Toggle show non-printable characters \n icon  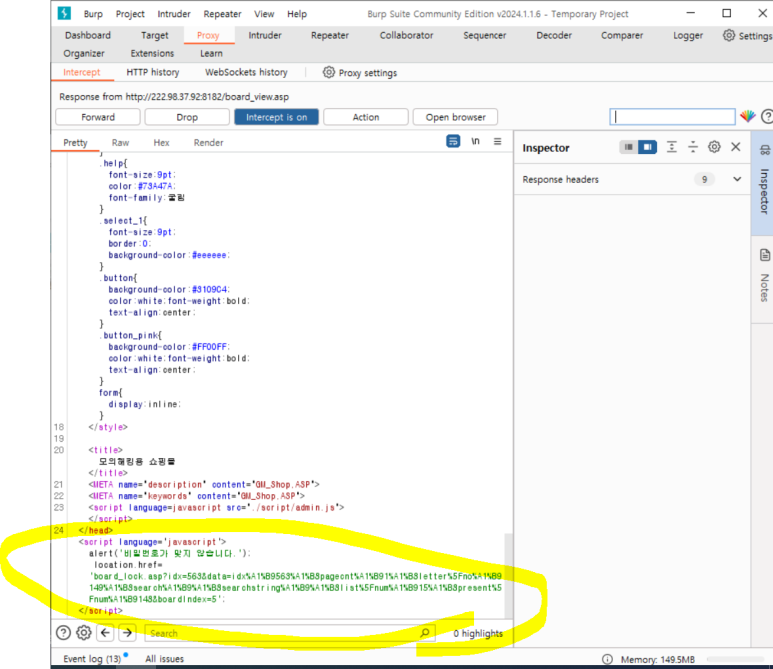click(475, 141)
